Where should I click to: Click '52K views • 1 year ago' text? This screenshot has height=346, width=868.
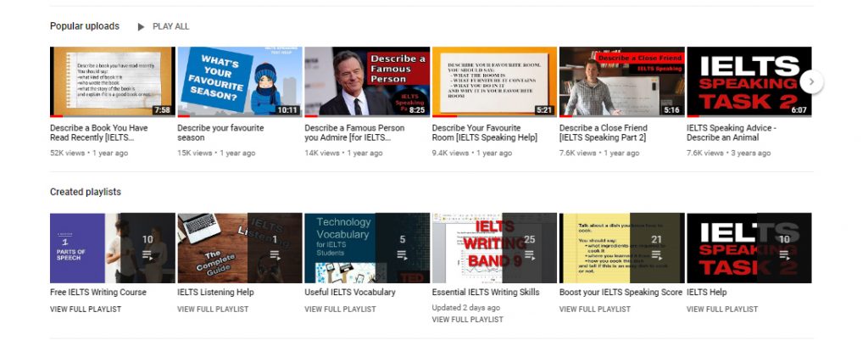(88, 153)
